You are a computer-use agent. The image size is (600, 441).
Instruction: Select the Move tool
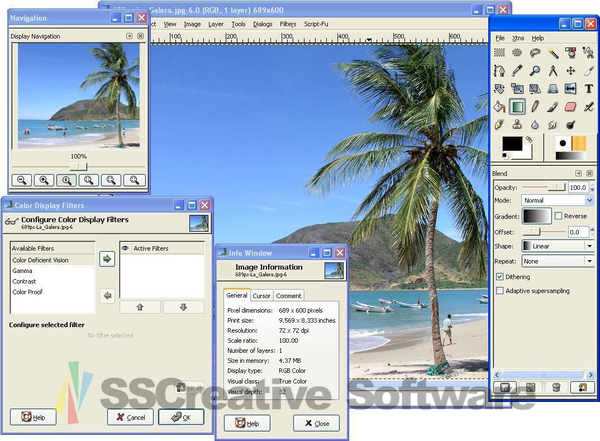571,70
